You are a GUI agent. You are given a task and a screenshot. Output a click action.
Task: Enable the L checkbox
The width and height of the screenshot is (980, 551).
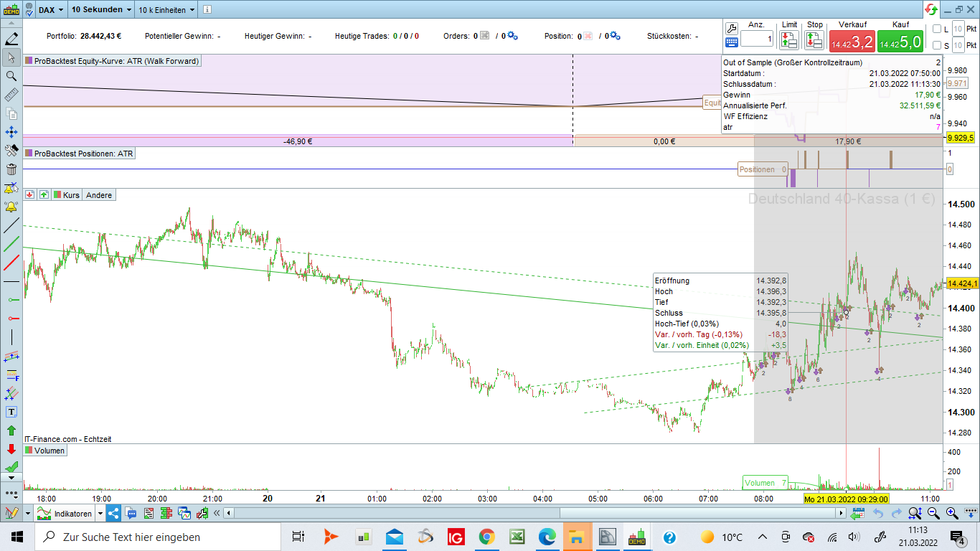pyautogui.click(x=937, y=29)
